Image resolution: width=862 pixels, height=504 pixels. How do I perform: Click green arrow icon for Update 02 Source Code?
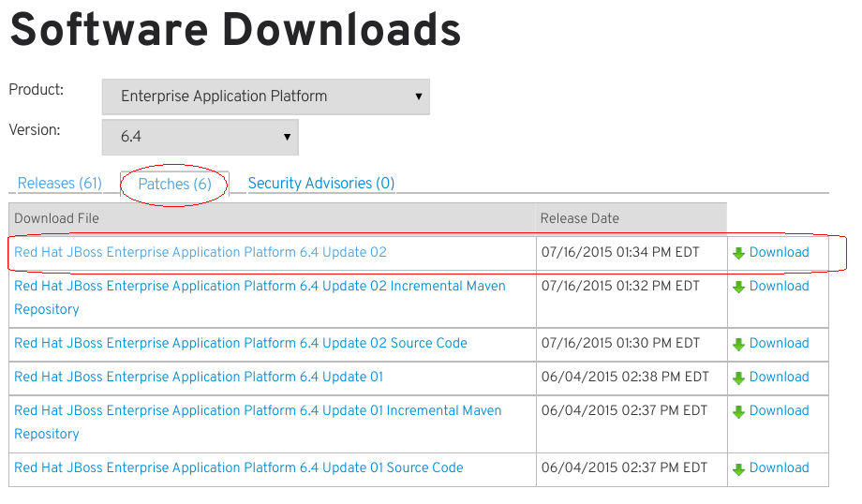tap(739, 345)
